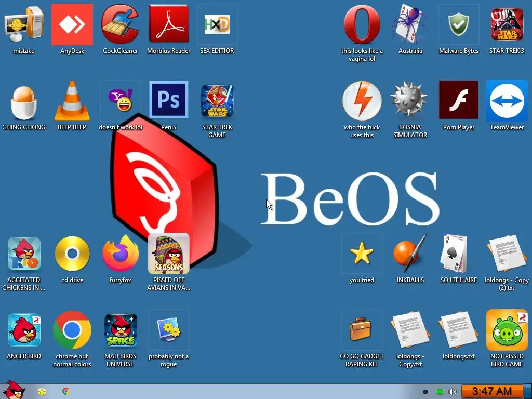Open the "ANGER BIRD" game icon
The width and height of the screenshot is (532, 399).
[24, 330]
